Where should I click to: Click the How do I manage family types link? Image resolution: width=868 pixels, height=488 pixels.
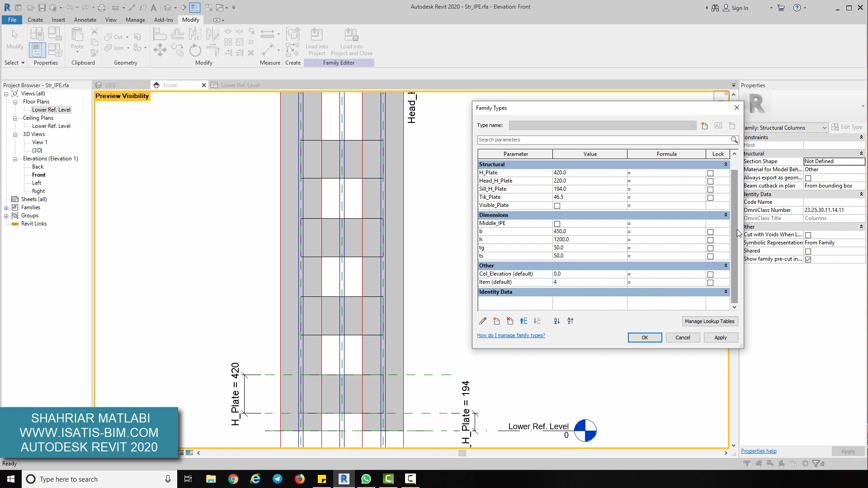[511, 335]
